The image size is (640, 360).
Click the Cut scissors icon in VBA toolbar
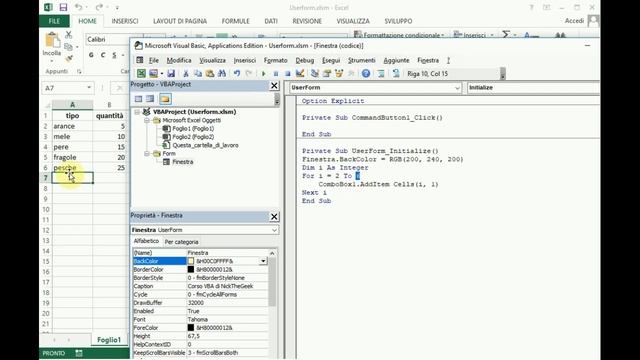[186, 73]
